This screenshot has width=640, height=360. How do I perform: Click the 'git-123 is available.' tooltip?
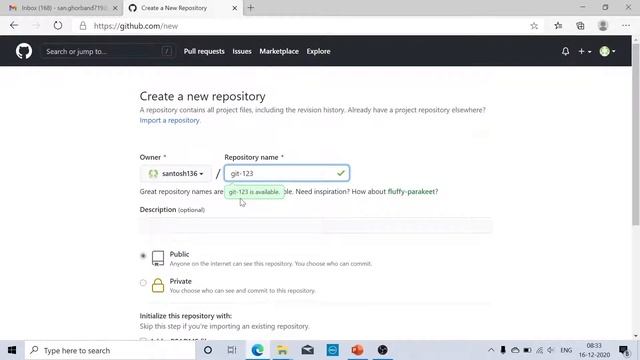click(254, 192)
